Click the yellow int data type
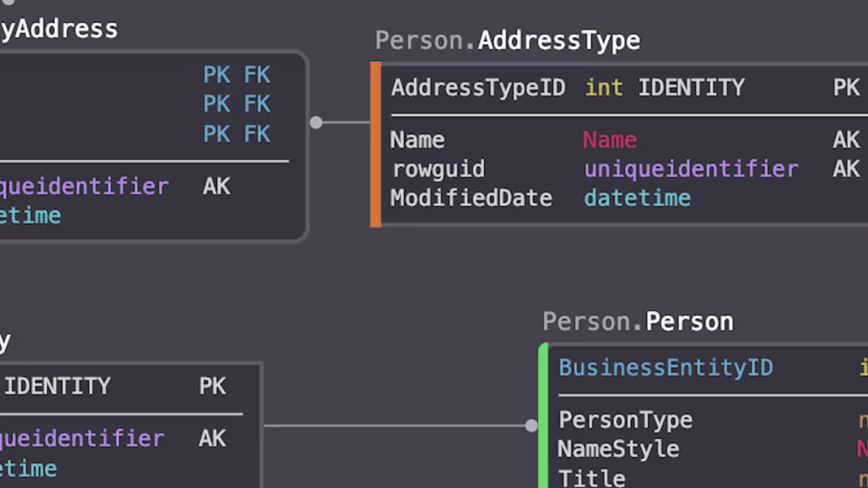 click(x=604, y=88)
